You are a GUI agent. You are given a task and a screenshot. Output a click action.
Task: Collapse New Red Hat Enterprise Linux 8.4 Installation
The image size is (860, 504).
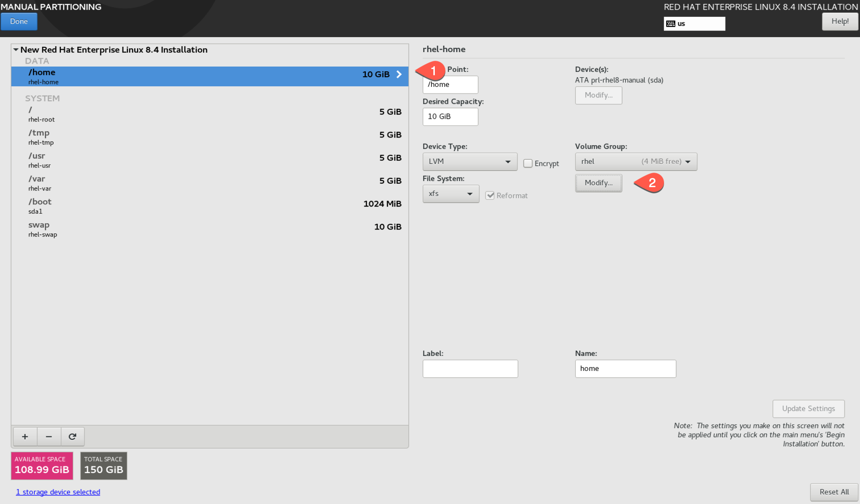[16, 50]
